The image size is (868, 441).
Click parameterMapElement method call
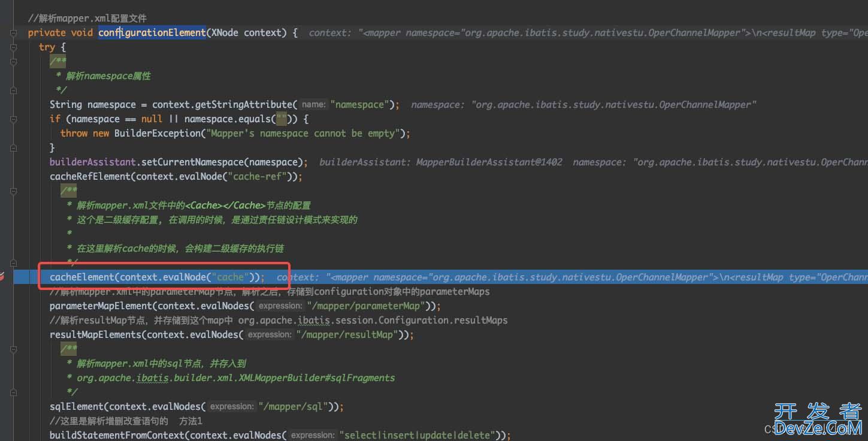click(x=101, y=306)
